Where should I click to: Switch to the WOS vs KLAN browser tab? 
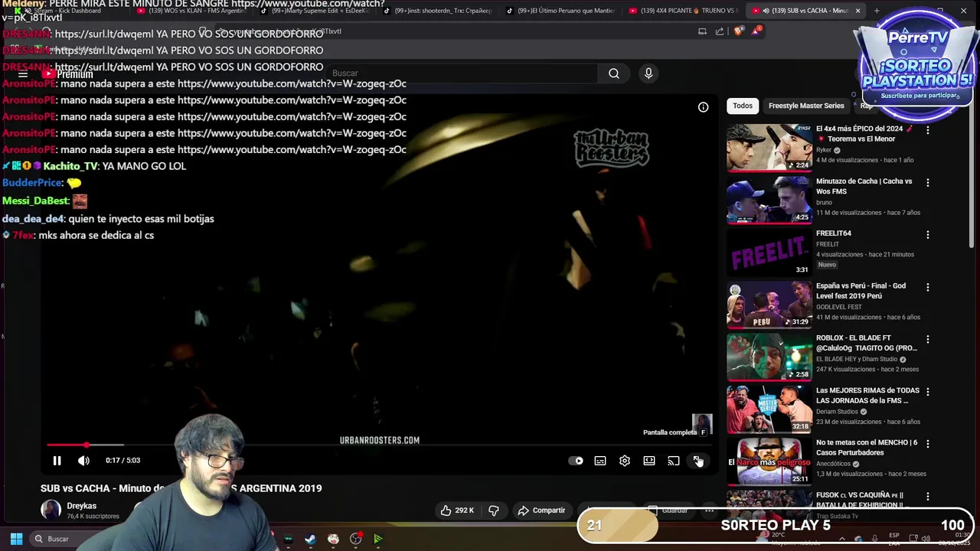click(x=191, y=11)
